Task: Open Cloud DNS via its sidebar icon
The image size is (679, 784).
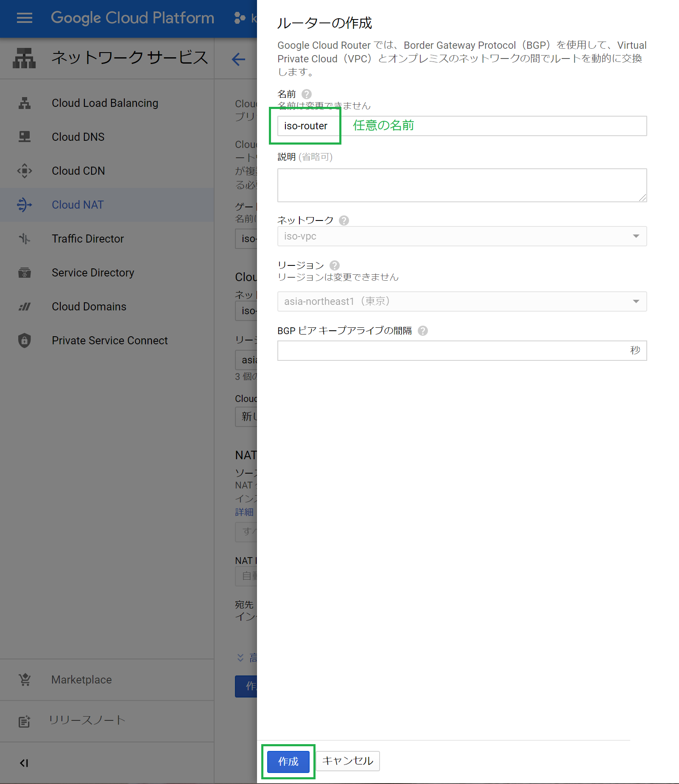Action: [24, 137]
